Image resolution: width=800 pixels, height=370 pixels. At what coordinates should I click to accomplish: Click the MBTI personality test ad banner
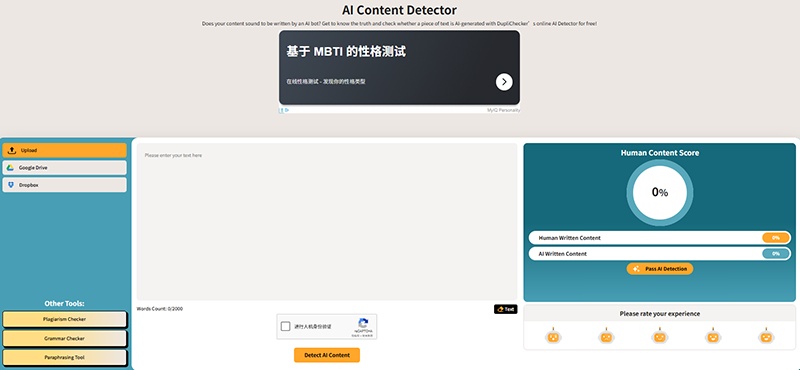pos(399,67)
